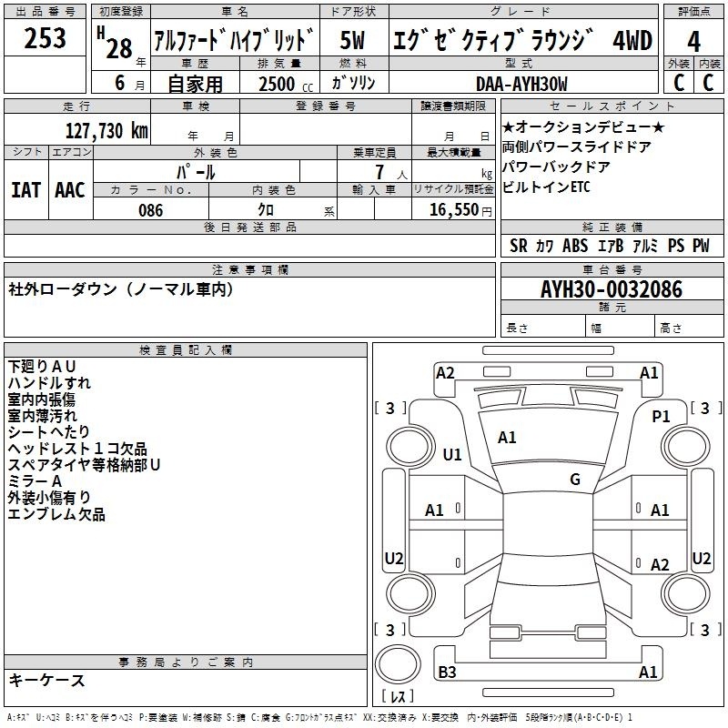
Task: Select the IAT shift type cell
Action: click(25, 189)
